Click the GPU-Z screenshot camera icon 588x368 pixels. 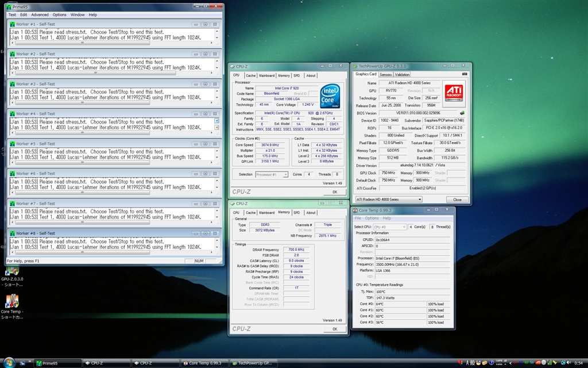pos(464,74)
